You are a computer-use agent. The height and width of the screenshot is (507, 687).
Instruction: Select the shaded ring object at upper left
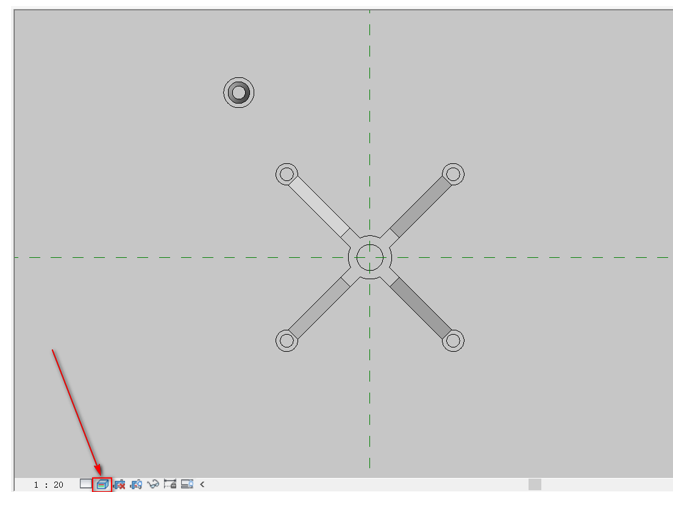(x=239, y=92)
